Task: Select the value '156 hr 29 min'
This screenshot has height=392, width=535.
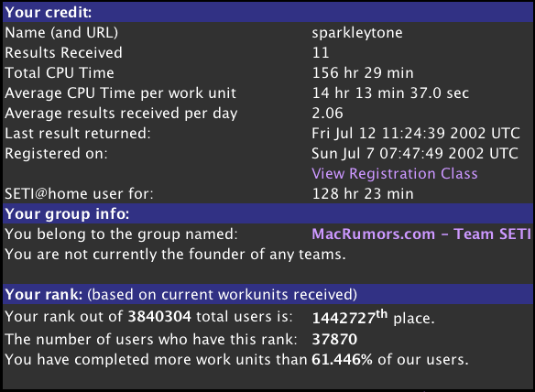Action: (363, 73)
